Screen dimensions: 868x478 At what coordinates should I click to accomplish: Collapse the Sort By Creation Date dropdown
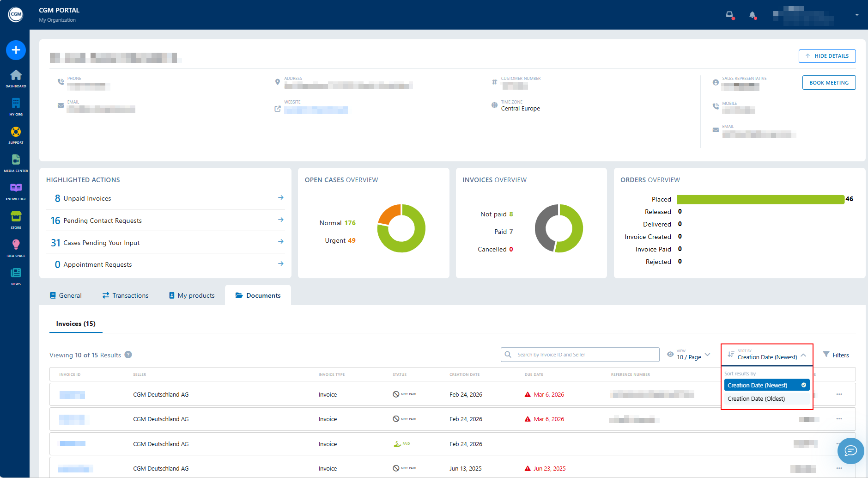point(767,355)
